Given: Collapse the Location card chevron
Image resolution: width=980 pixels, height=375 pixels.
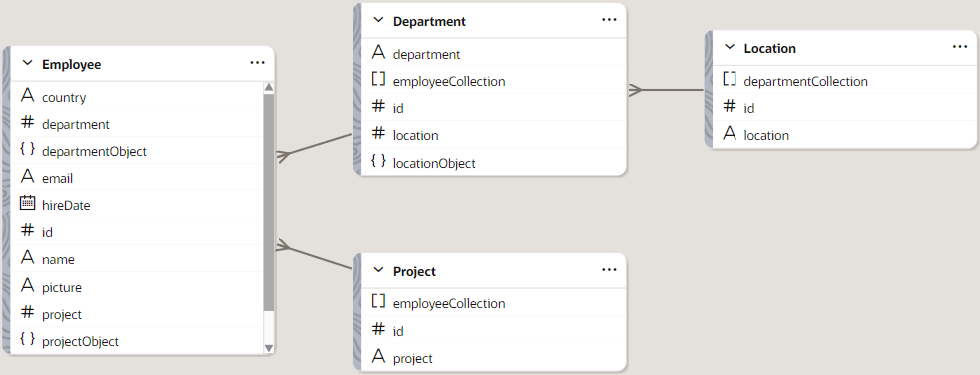Looking at the screenshot, I should (729, 47).
